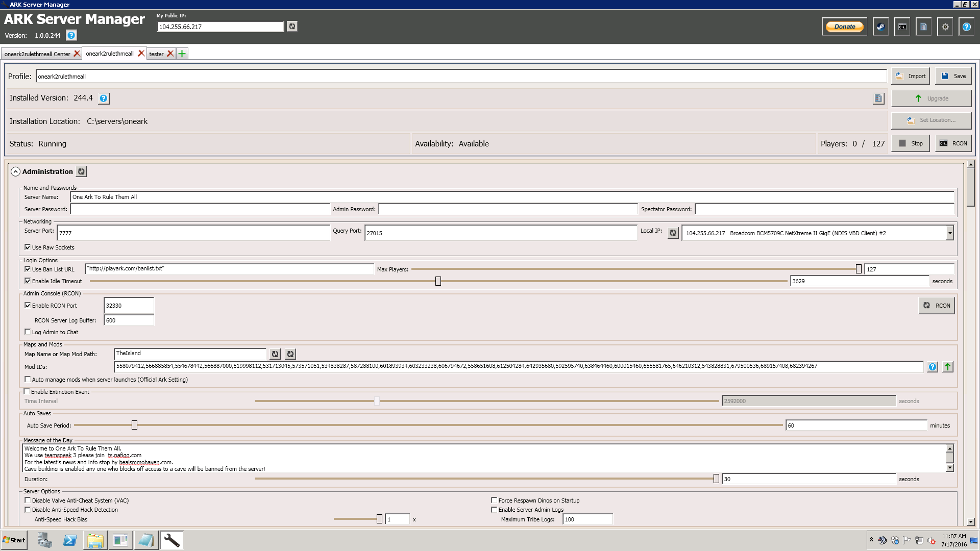Click the Upgrade button
Image resolution: width=980 pixels, height=551 pixels.
[932, 98]
